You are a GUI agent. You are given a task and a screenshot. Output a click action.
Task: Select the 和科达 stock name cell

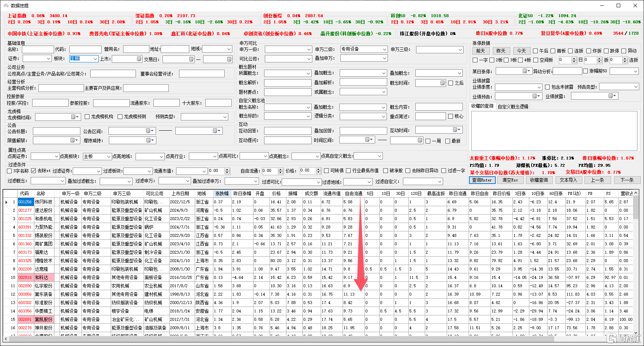[x=44, y=277]
